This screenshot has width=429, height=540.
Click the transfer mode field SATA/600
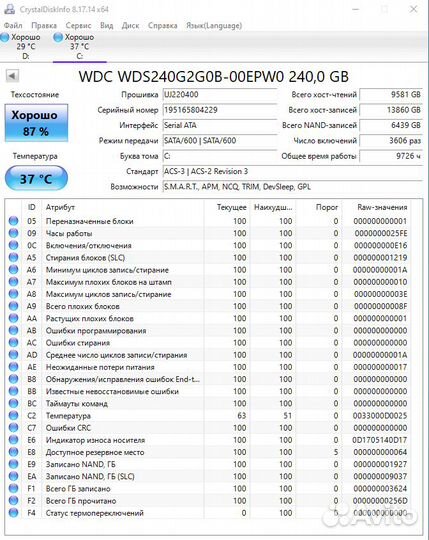219,141
